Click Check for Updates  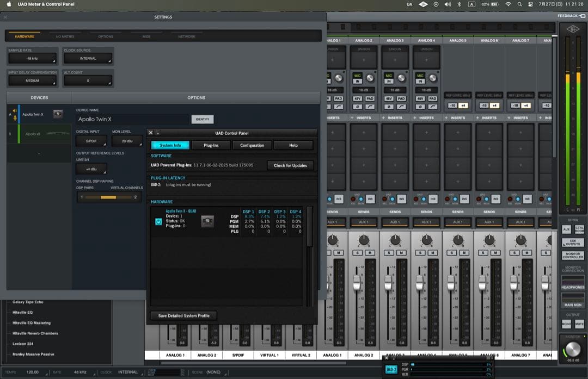[x=291, y=165]
